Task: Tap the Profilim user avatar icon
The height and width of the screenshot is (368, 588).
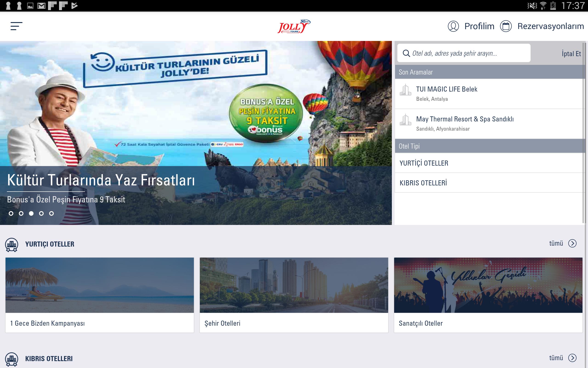Action: [453, 26]
